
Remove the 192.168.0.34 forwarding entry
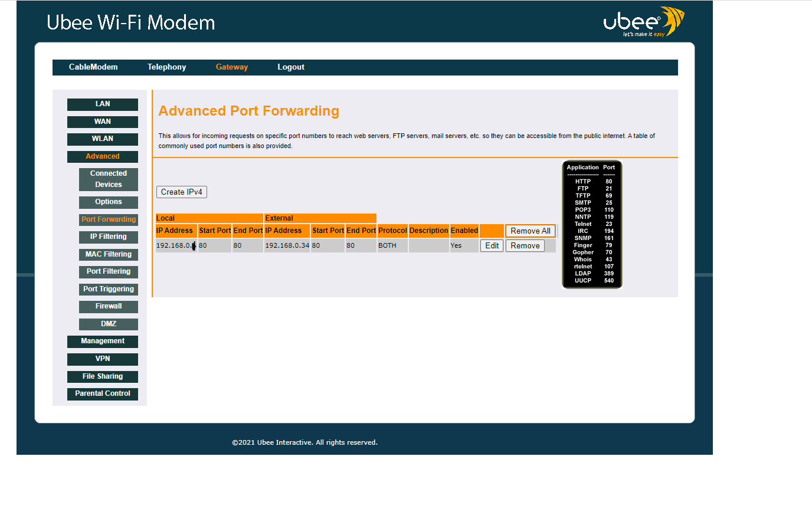525,246
